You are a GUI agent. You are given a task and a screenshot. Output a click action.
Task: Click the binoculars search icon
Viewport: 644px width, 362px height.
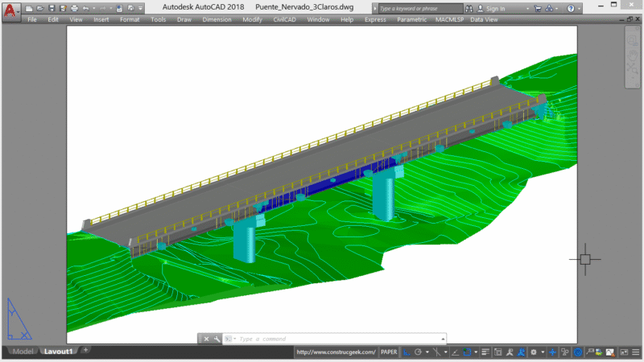[469, 8]
